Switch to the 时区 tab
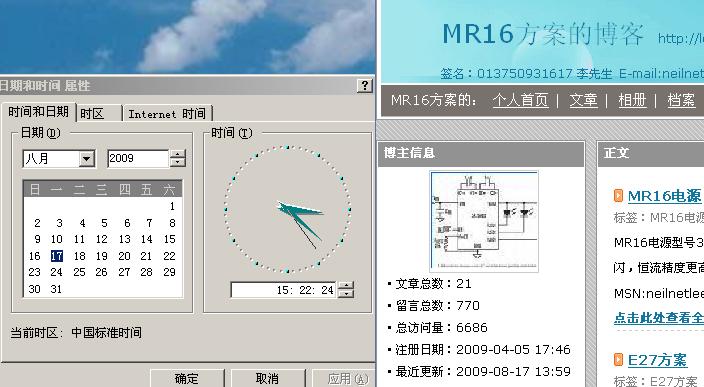The height and width of the screenshot is (387, 704). pos(99,114)
